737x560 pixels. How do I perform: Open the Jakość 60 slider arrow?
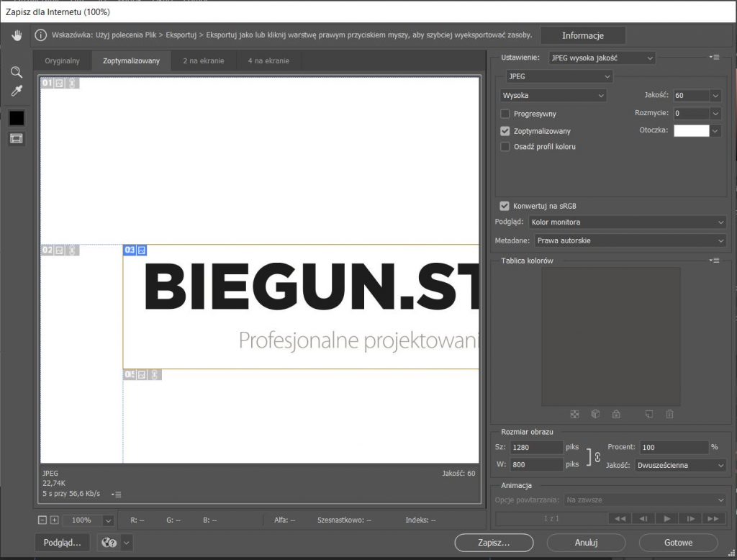point(715,96)
